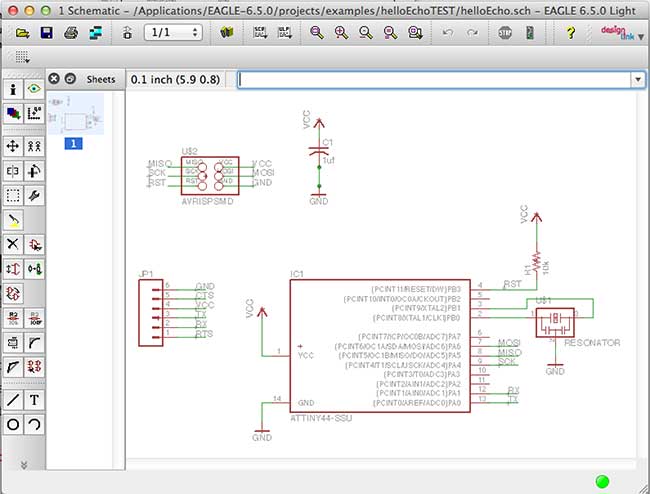The height and width of the screenshot is (494, 650).
Task: Open the Grid settings icon
Action: click(22, 58)
